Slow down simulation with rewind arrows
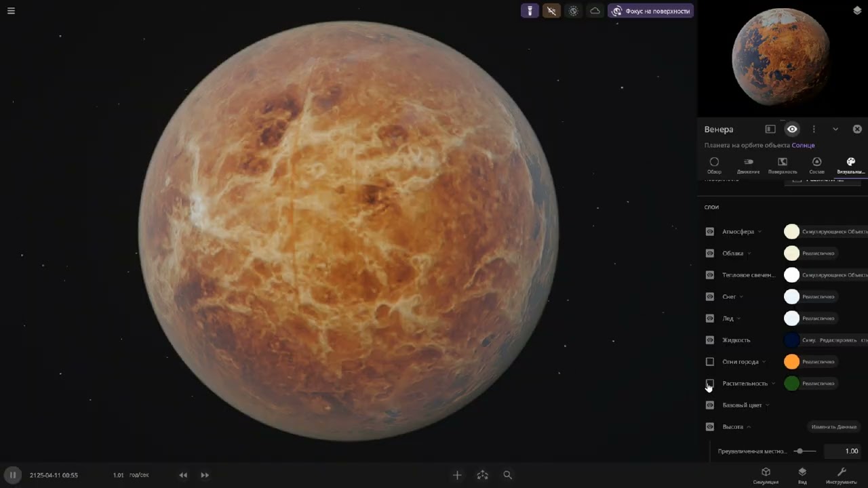The image size is (868, 488). point(183,475)
